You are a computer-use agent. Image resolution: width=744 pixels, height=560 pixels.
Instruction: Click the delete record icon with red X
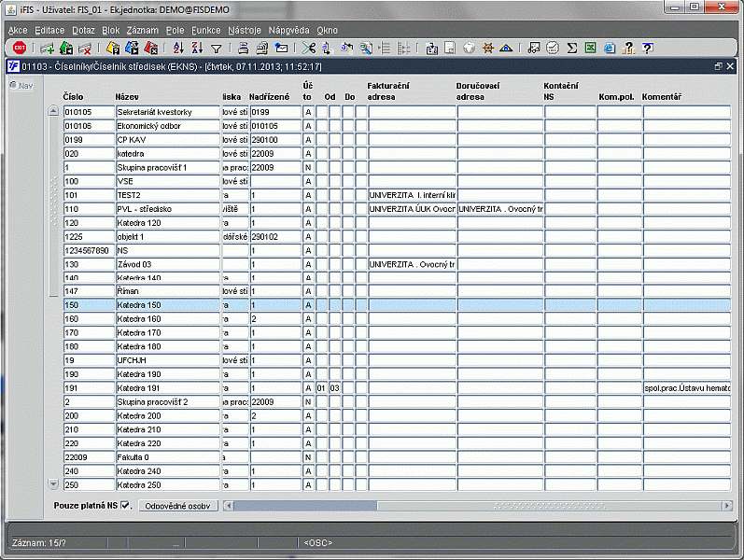coord(86,48)
